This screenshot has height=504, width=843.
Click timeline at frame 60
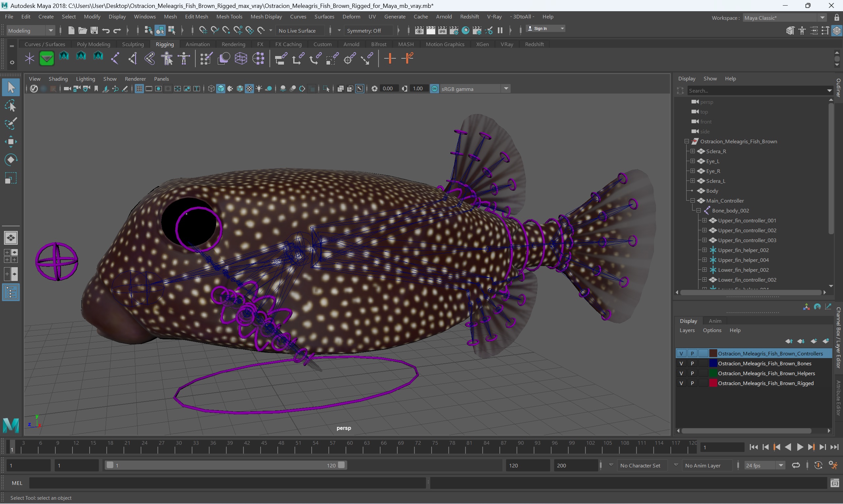click(346, 447)
